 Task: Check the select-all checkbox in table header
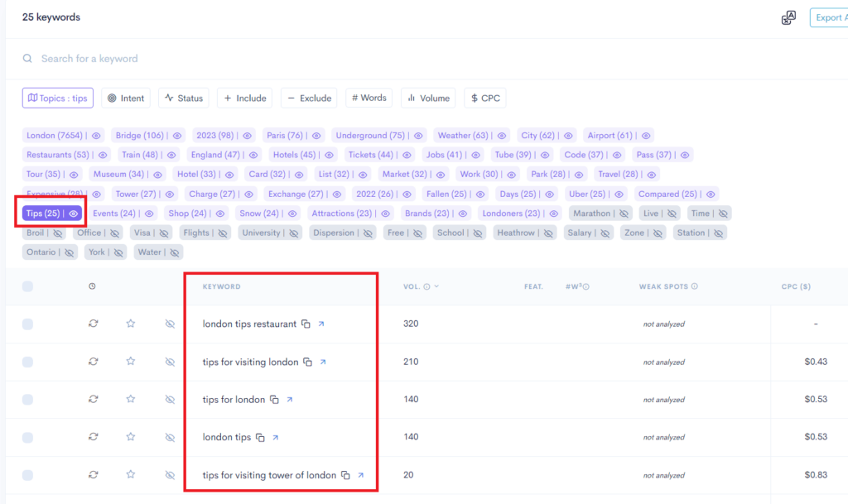click(27, 286)
